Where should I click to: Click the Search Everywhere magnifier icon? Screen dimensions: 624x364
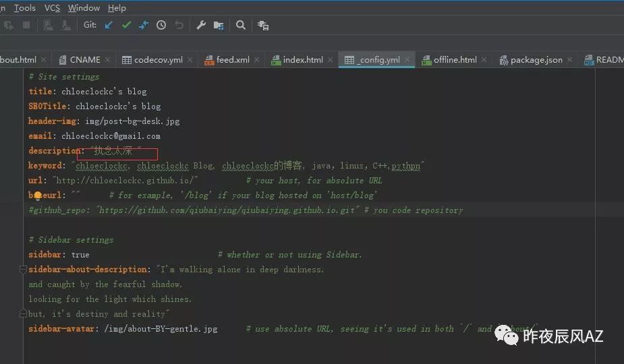(240, 25)
